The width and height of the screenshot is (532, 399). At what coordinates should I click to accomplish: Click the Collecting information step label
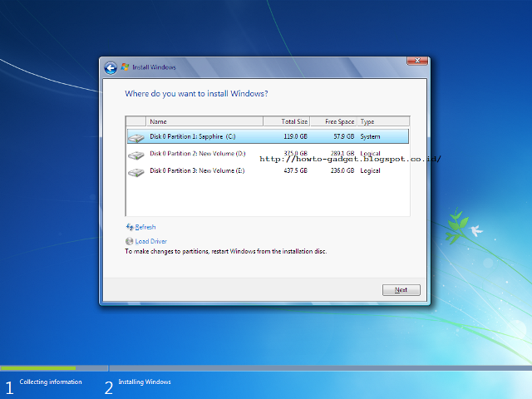coord(51,382)
